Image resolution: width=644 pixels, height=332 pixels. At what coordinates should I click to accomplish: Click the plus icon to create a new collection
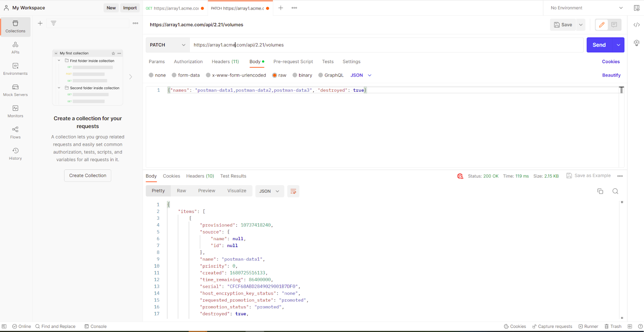tap(40, 23)
